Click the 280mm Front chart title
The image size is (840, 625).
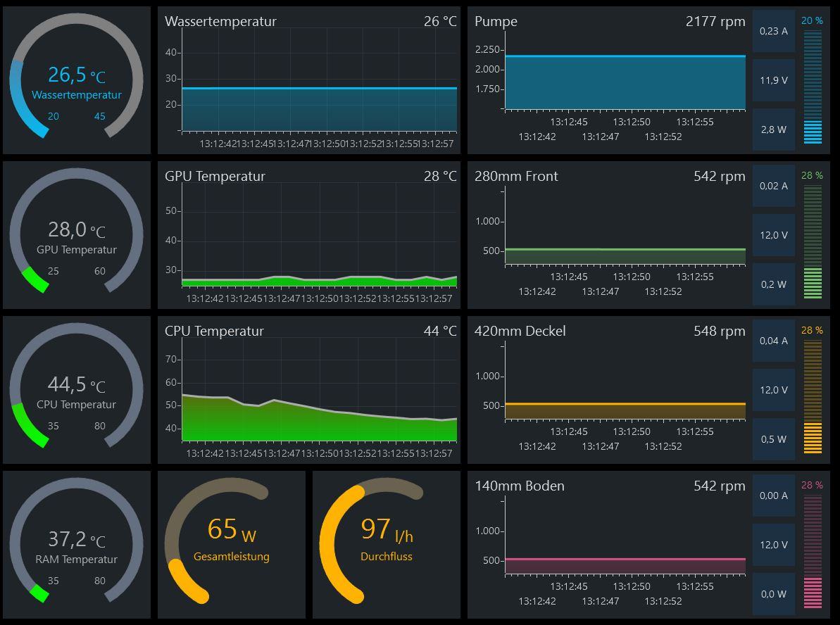coord(516,176)
